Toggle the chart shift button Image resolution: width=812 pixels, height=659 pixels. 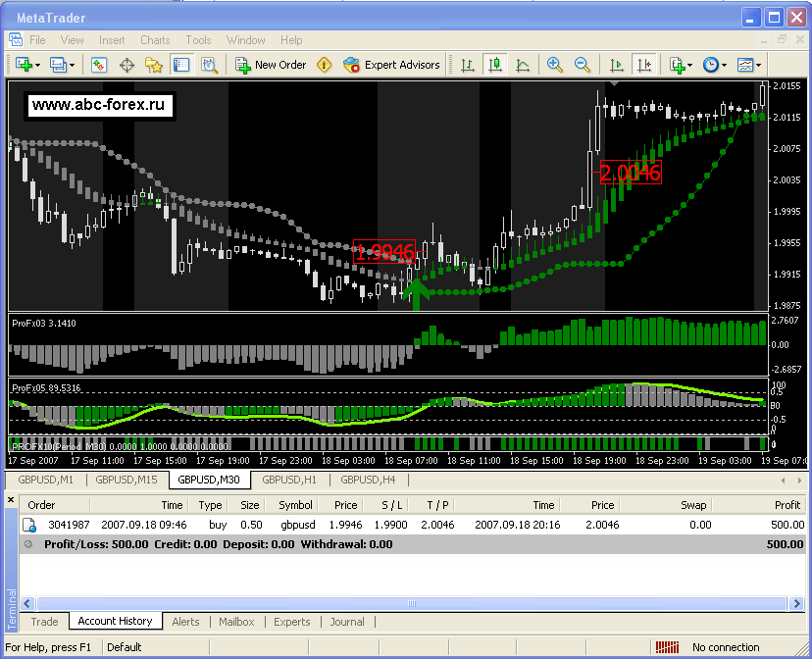[644, 66]
